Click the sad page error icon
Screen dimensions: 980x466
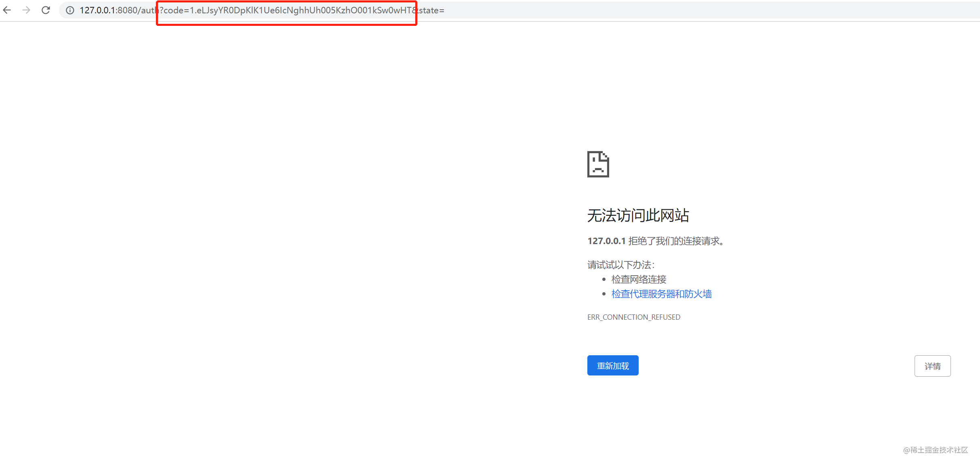pos(598,164)
